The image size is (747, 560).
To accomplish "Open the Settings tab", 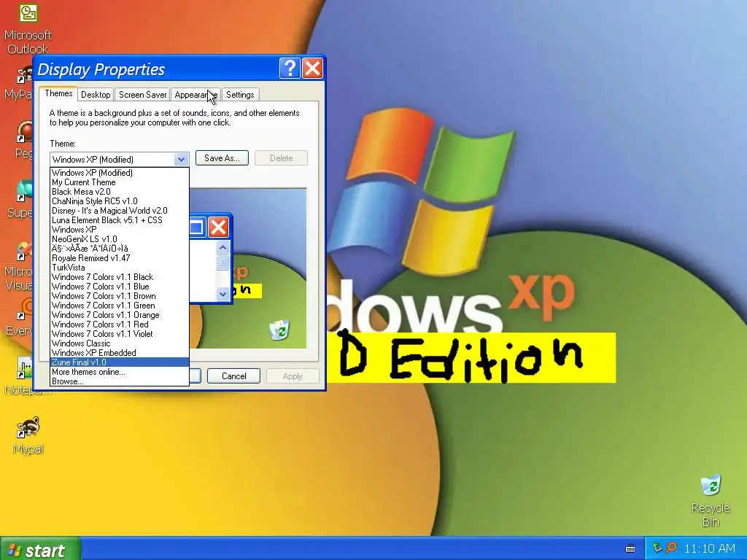I will [x=240, y=94].
